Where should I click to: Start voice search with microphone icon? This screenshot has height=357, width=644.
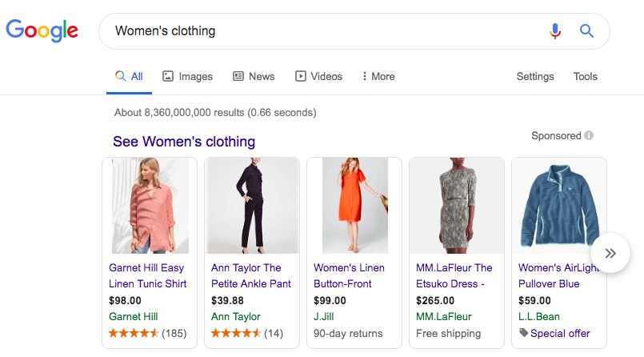(x=555, y=31)
